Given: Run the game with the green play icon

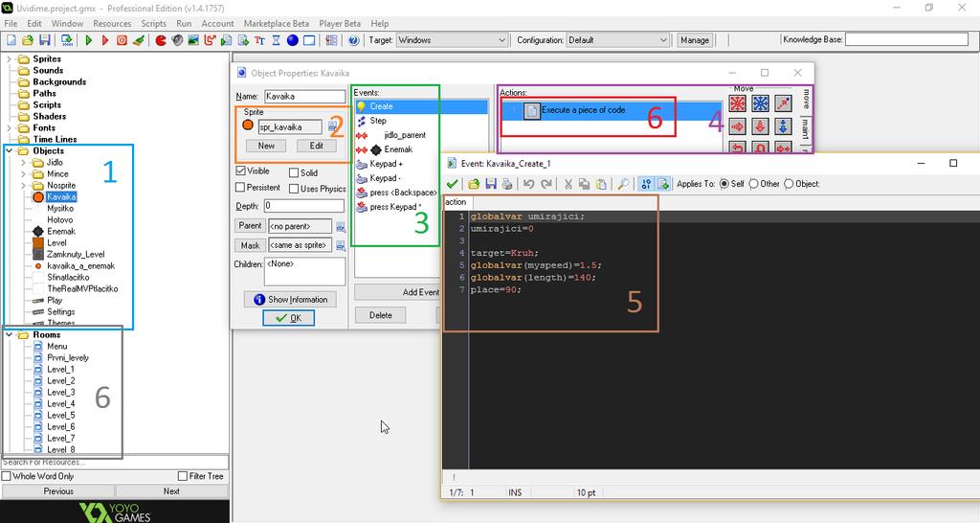Looking at the screenshot, I should pyautogui.click(x=89, y=40).
